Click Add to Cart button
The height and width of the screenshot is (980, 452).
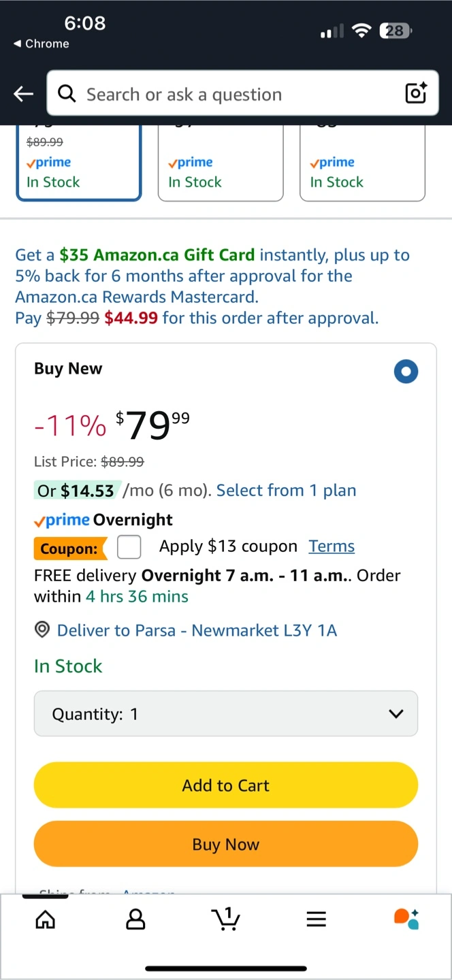click(x=226, y=785)
